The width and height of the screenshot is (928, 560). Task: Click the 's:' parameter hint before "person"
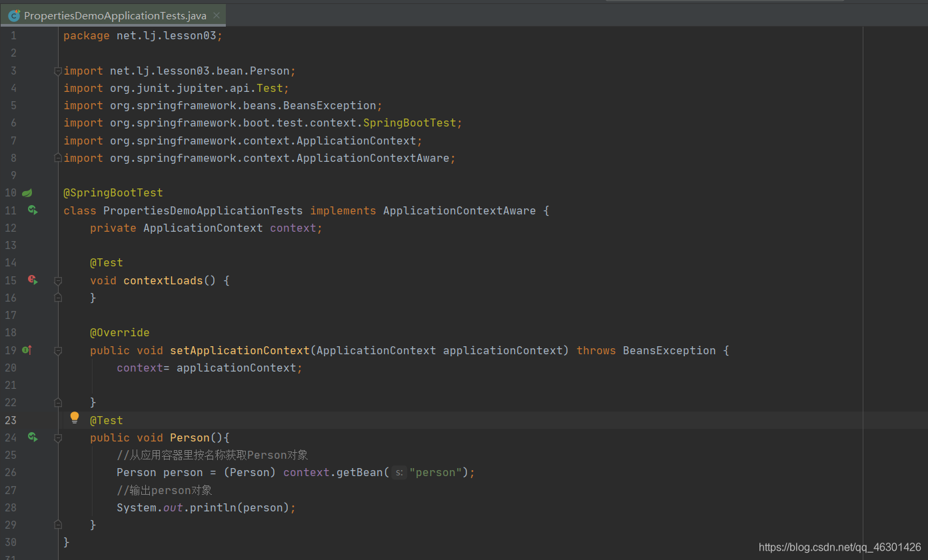(399, 473)
